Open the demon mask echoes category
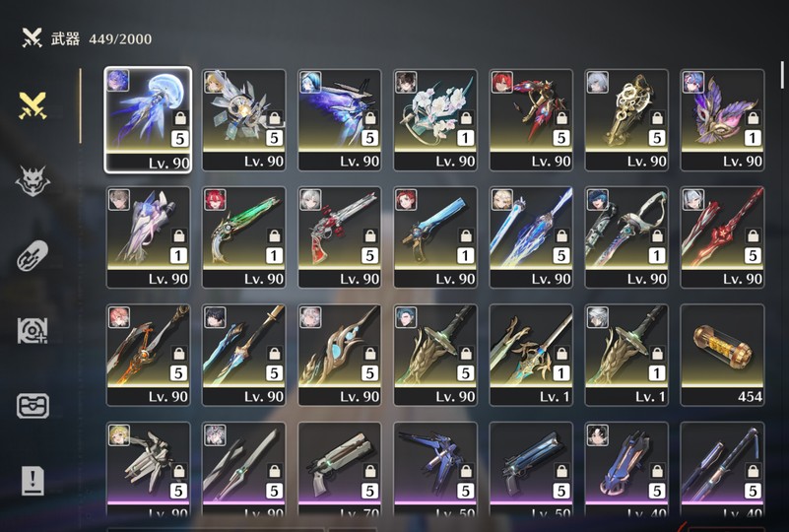789x532 pixels. click(x=33, y=181)
